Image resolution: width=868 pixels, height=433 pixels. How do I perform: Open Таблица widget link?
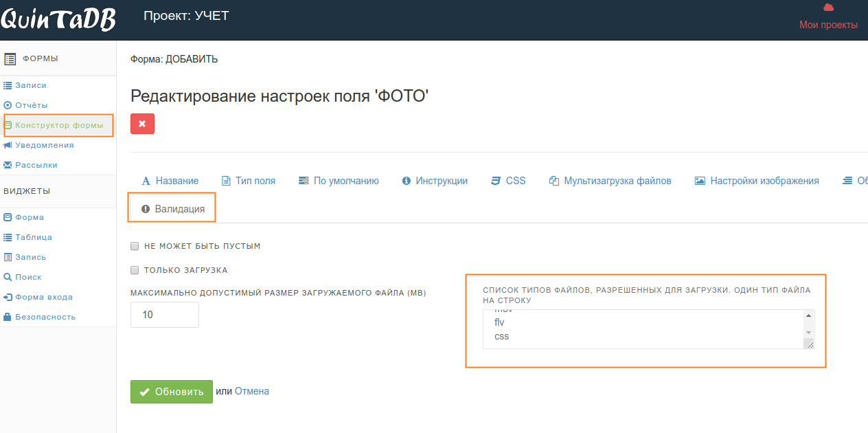pyautogui.click(x=34, y=237)
